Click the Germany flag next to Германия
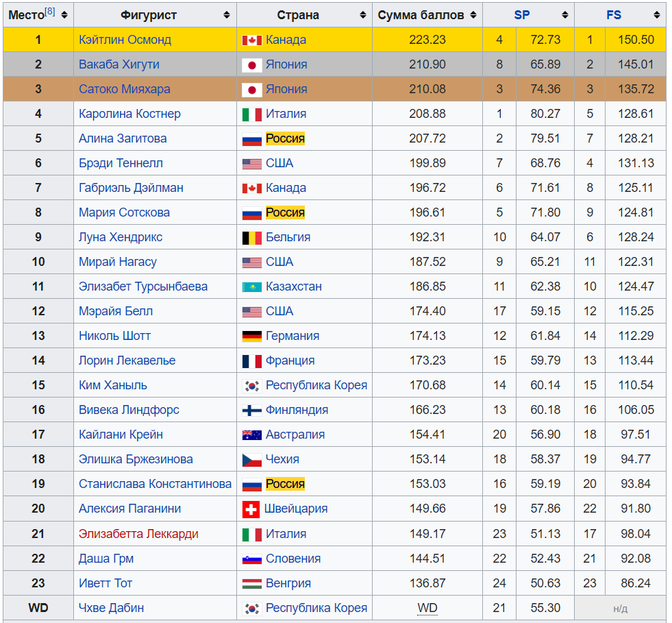672x623 pixels. [251, 337]
